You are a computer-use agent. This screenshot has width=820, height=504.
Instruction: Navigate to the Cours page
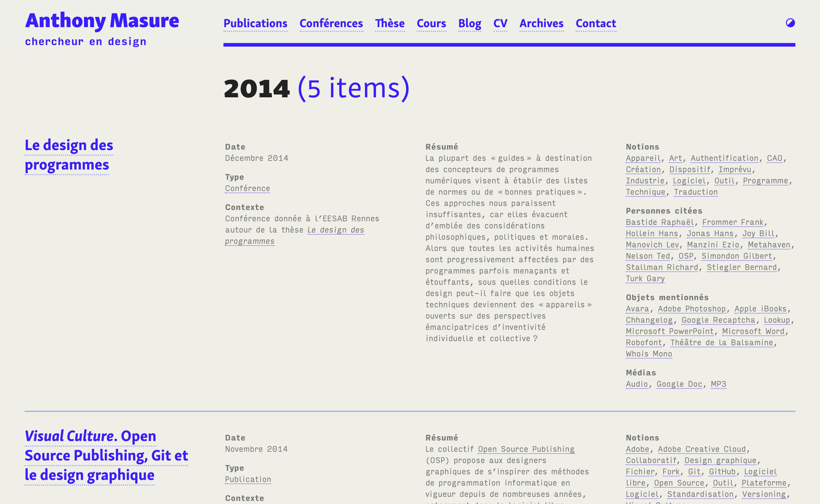point(431,23)
